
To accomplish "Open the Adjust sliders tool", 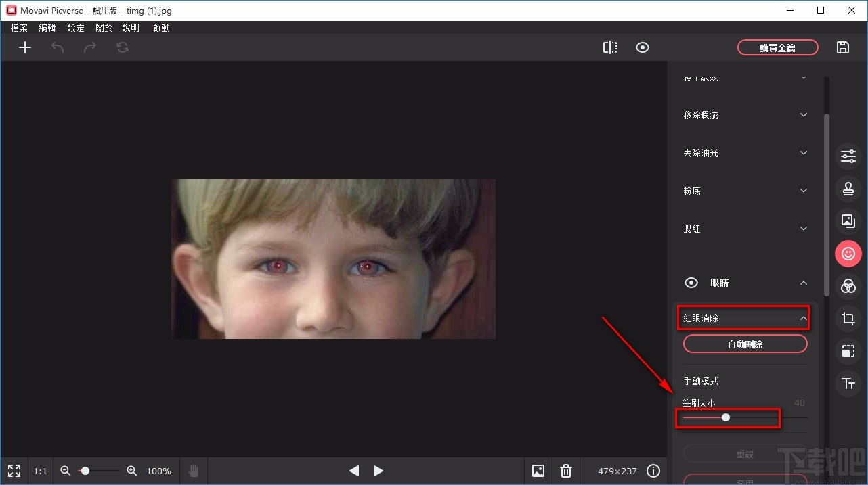I will click(848, 157).
